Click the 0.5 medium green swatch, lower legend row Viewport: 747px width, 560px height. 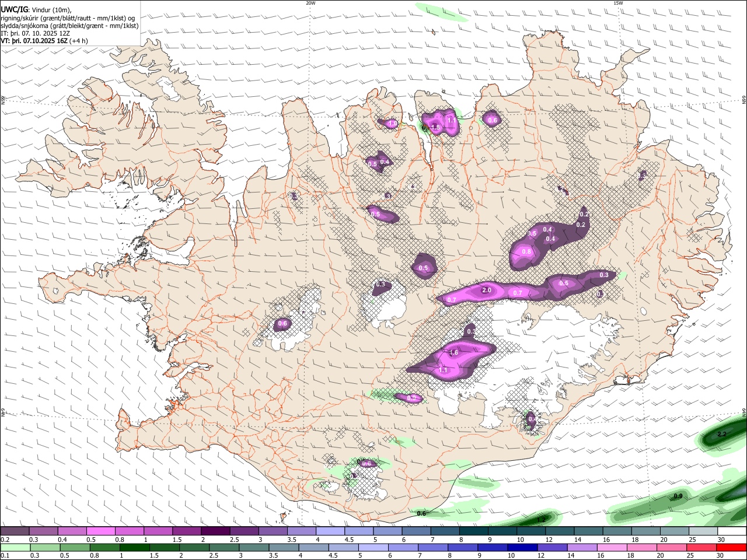[x=75, y=547]
